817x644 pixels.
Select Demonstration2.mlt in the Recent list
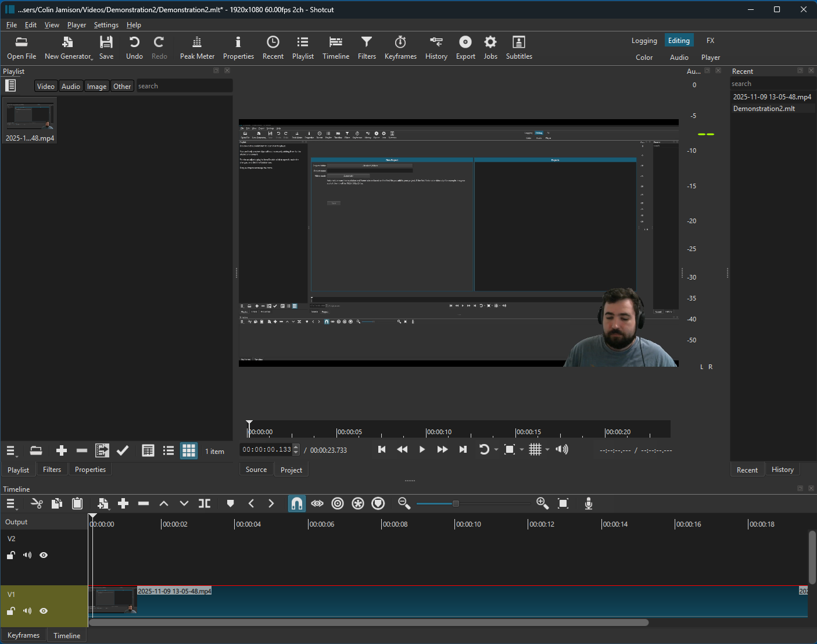coord(763,108)
